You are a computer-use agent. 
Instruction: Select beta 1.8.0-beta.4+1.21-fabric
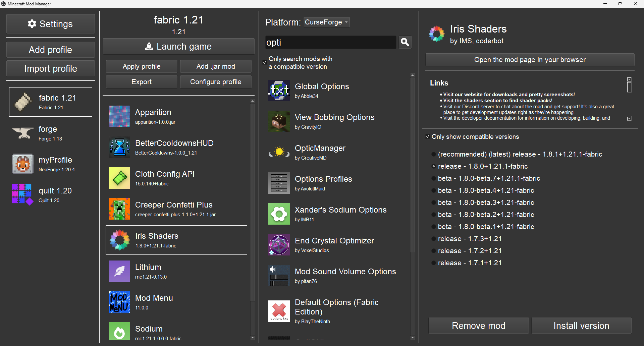tap(433, 190)
